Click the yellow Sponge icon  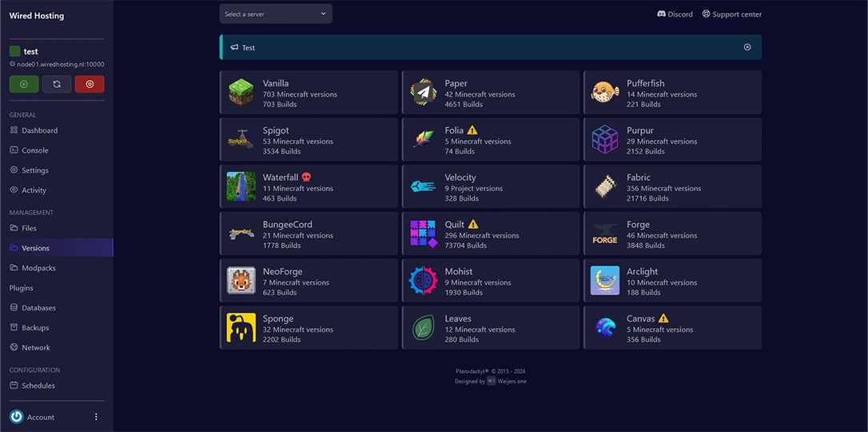pos(241,327)
